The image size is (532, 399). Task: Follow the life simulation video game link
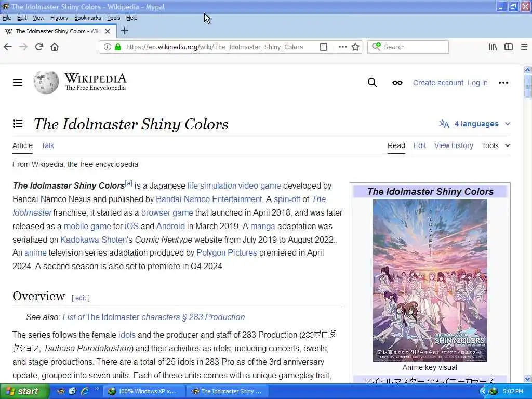(x=234, y=185)
